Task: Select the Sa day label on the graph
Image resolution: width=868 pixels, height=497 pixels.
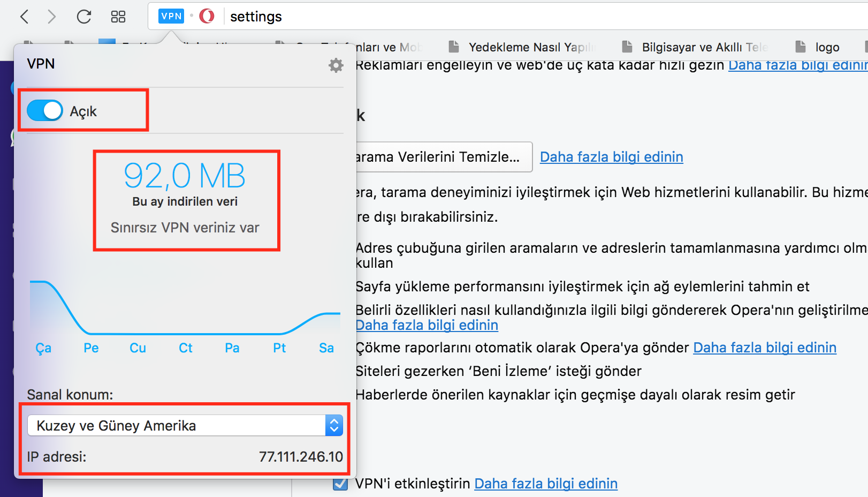Action: coord(326,348)
